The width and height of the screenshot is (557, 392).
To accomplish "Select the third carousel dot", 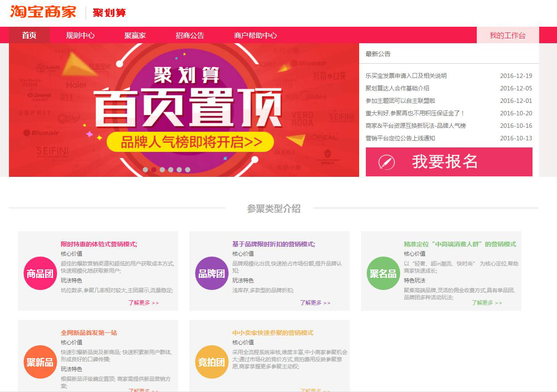I will (163, 169).
